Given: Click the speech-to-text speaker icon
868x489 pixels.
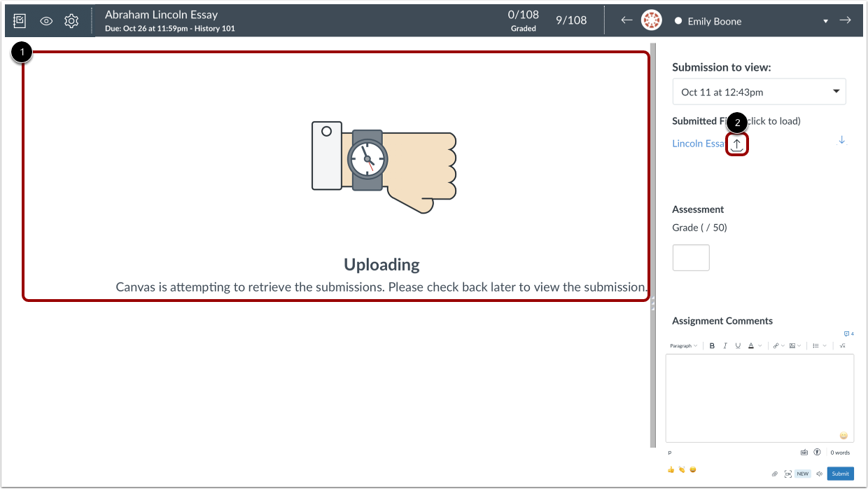Looking at the screenshot, I should (x=820, y=474).
